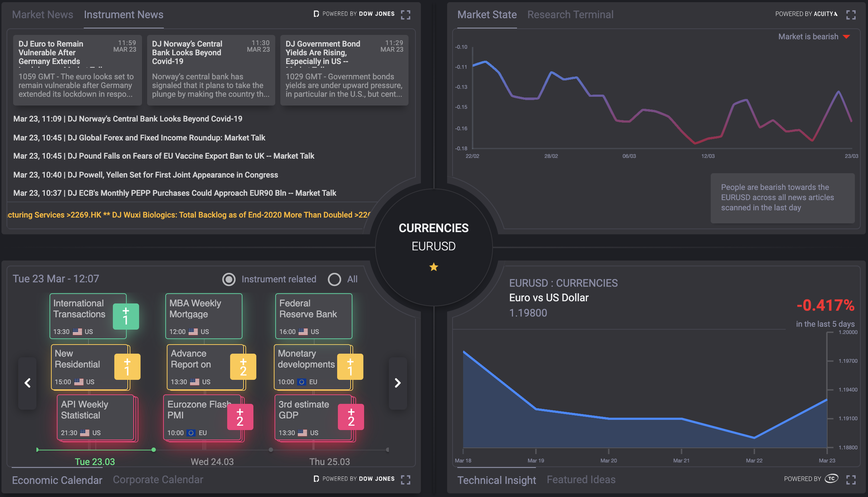Click the 1.19800 EURUSD price
The height and width of the screenshot is (497, 868).
528,313
